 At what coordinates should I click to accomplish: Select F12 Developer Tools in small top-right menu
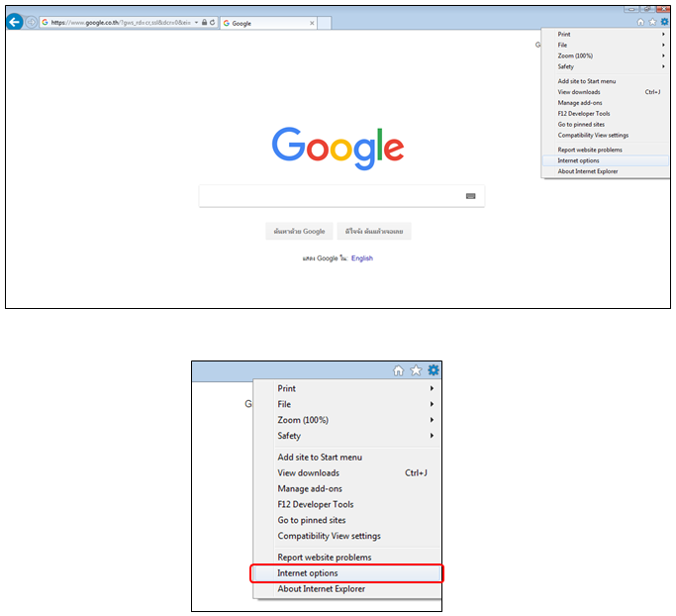pyautogui.click(x=606, y=114)
